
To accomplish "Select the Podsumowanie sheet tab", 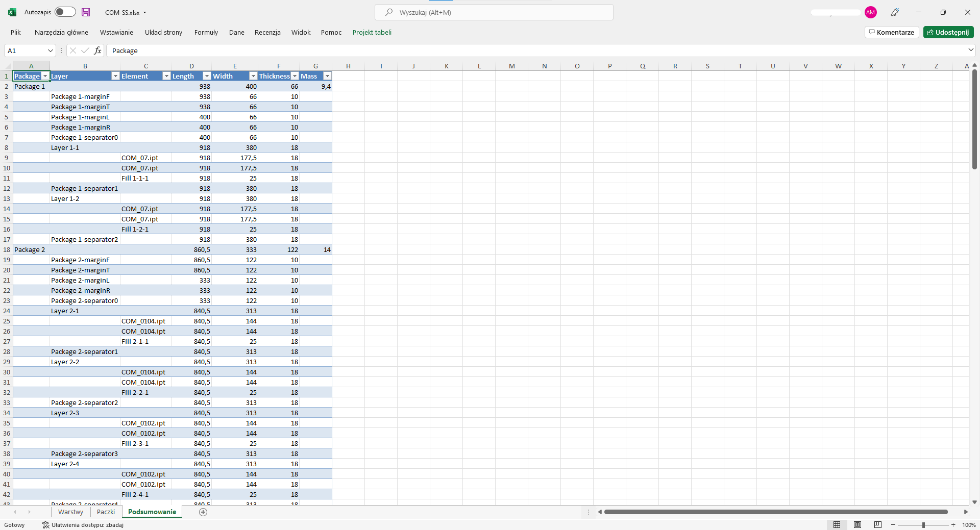I will pos(152,512).
